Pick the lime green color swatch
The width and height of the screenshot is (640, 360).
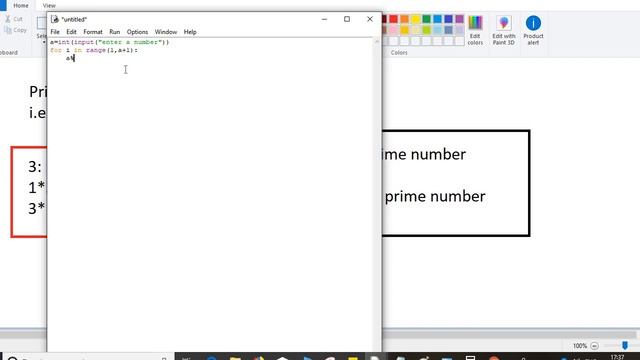[427, 30]
